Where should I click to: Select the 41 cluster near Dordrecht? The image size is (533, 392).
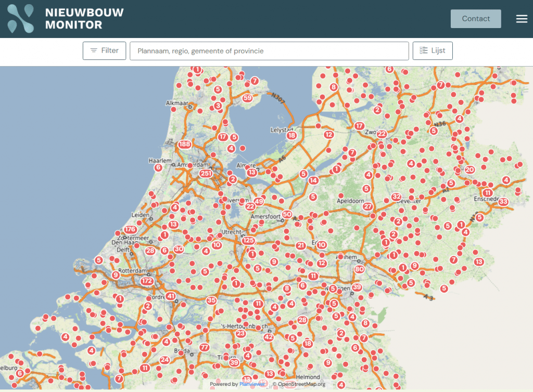[x=171, y=296]
